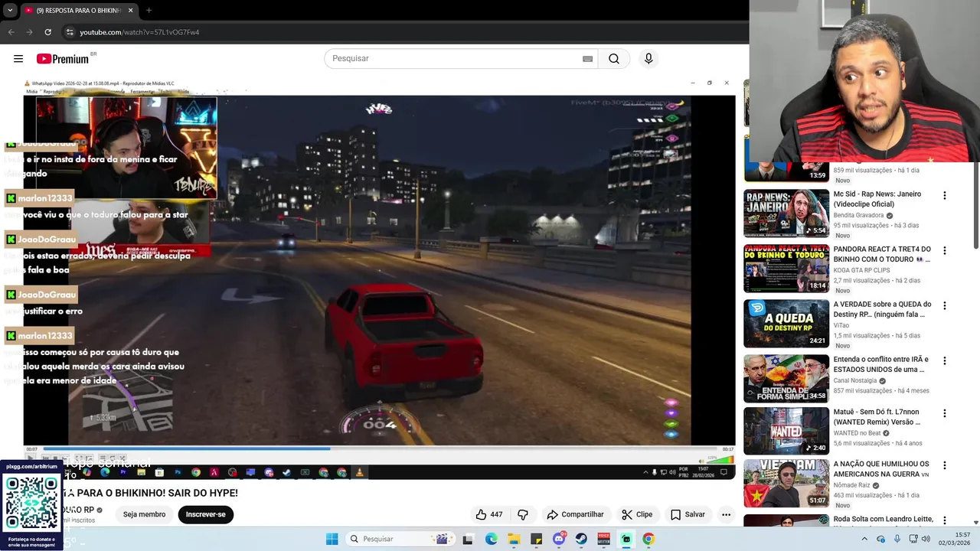Open Google Chrome from taskbar
The height and width of the screenshot is (551, 980).
pos(648,539)
